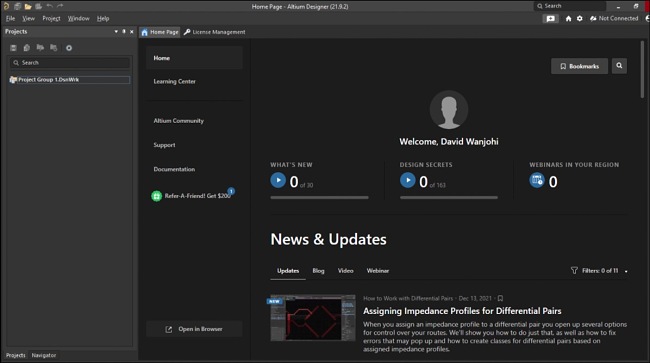Select the Updates news tab
Image resolution: width=650 pixels, height=363 pixels.
coord(288,271)
